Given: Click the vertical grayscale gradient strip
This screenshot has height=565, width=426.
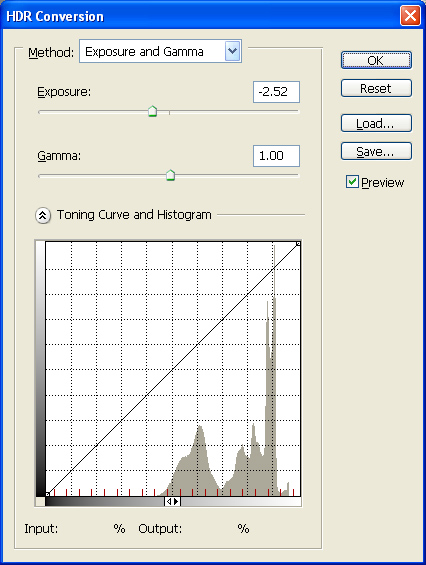Looking at the screenshot, I should 40,369.
